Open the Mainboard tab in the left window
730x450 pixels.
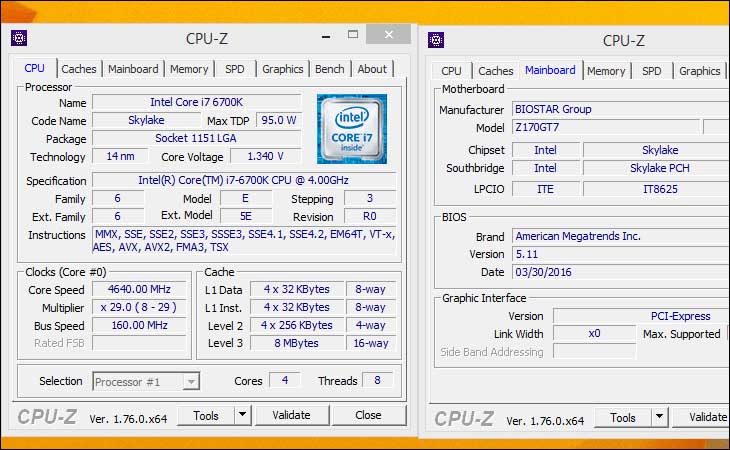[133, 69]
